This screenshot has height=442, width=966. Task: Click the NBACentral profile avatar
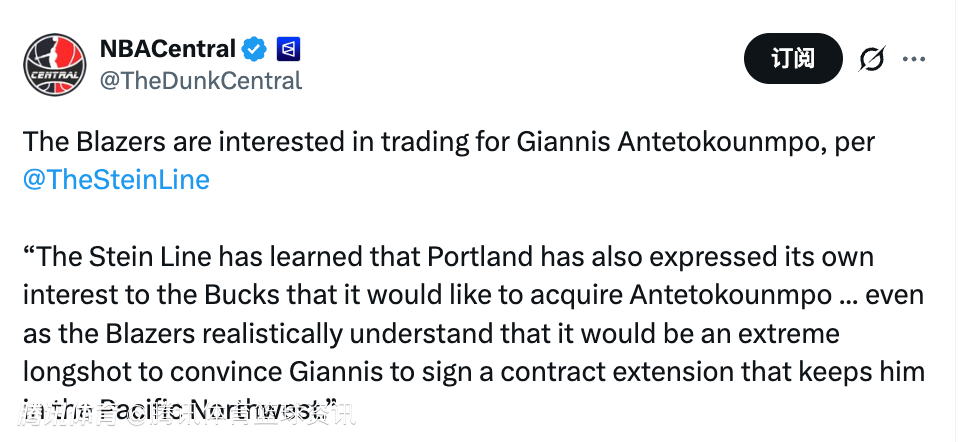click(x=56, y=63)
